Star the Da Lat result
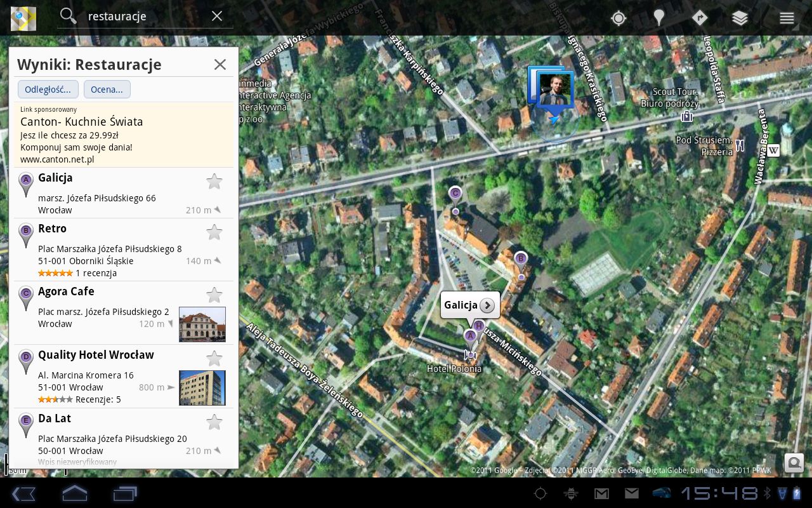This screenshot has height=508, width=812. (x=214, y=422)
